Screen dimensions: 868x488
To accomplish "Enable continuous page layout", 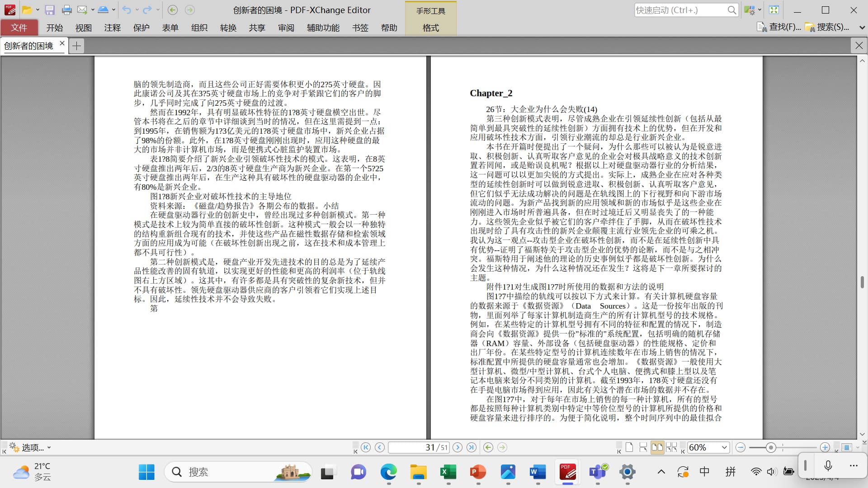I will (643, 447).
